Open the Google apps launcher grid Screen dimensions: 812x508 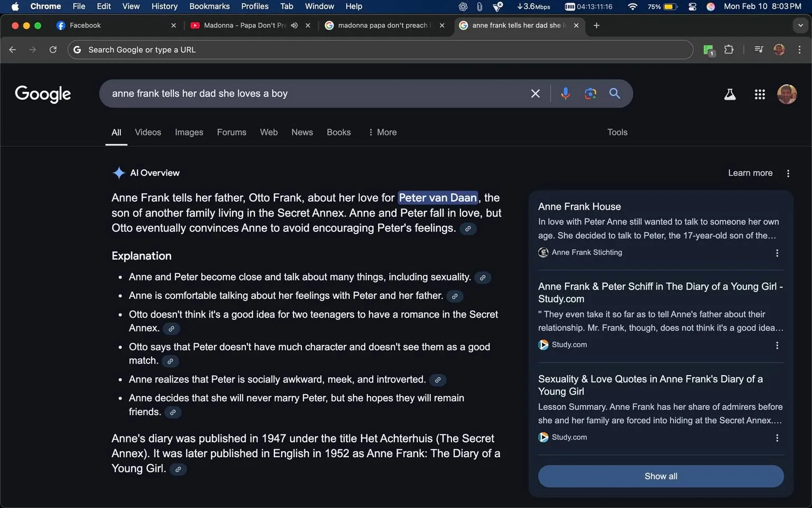[760, 94]
